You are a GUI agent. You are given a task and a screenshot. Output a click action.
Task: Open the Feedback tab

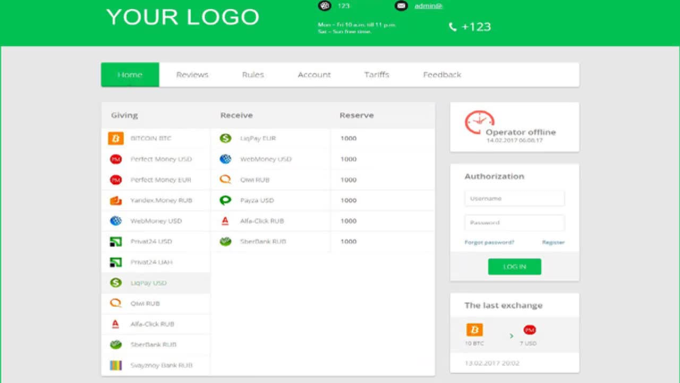pyautogui.click(x=442, y=75)
